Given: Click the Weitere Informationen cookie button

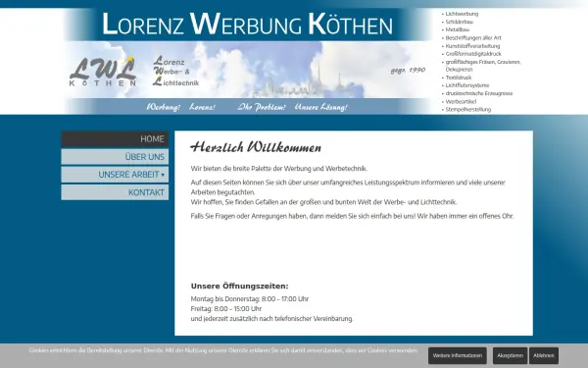Looking at the screenshot, I should pos(458,355).
